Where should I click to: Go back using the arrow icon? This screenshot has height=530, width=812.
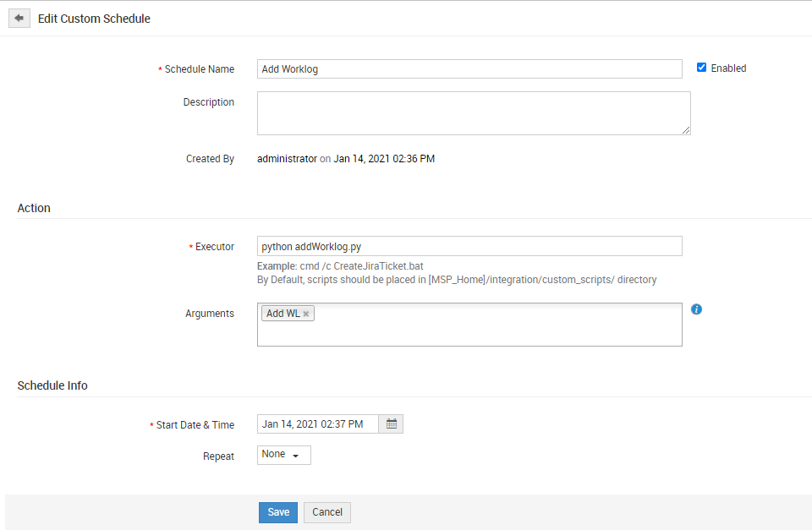tap(19, 18)
